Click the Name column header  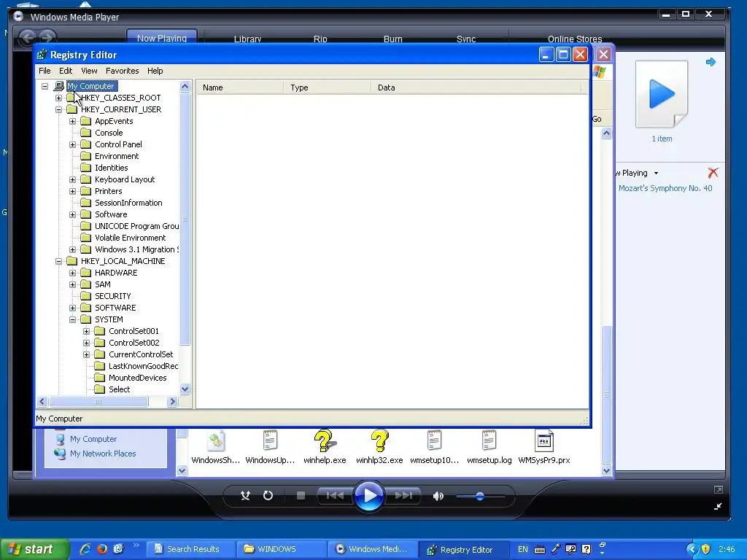coord(241,87)
